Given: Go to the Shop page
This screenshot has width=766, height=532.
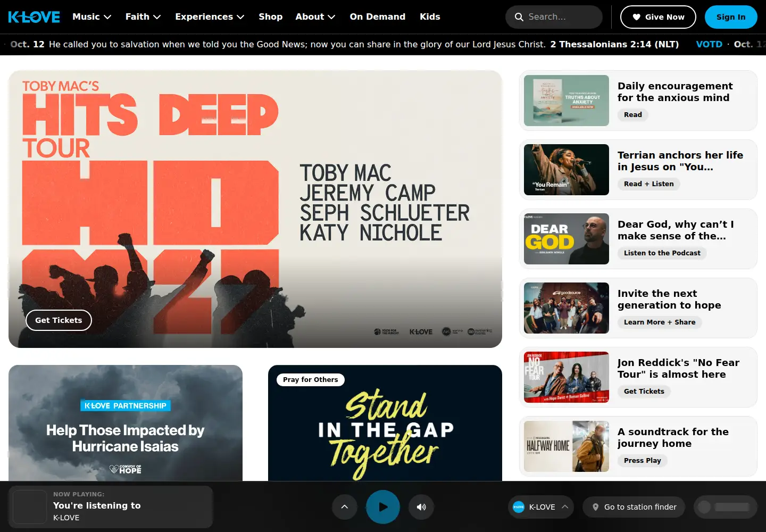Looking at the screenshot, I should point(270,17).
